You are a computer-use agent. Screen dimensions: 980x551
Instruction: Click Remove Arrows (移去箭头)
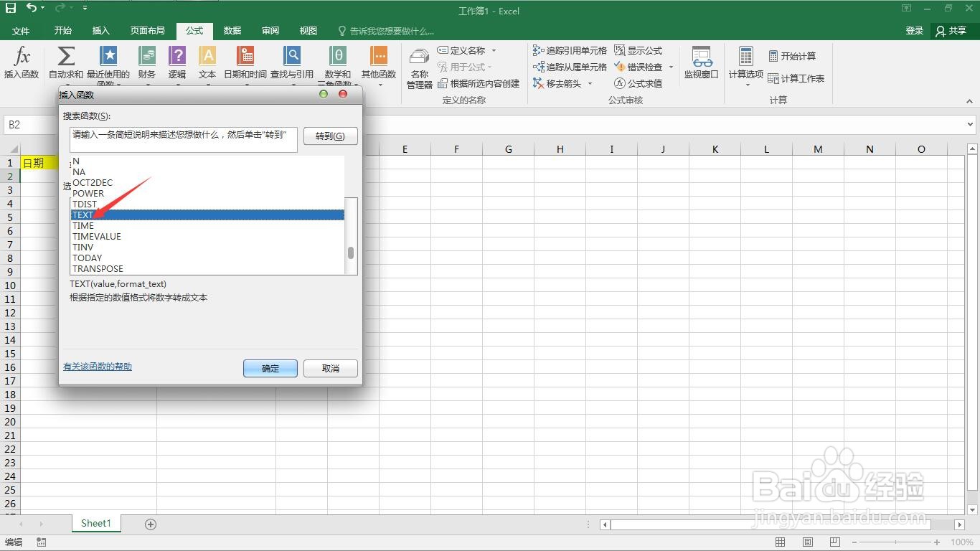click(557, 83)
